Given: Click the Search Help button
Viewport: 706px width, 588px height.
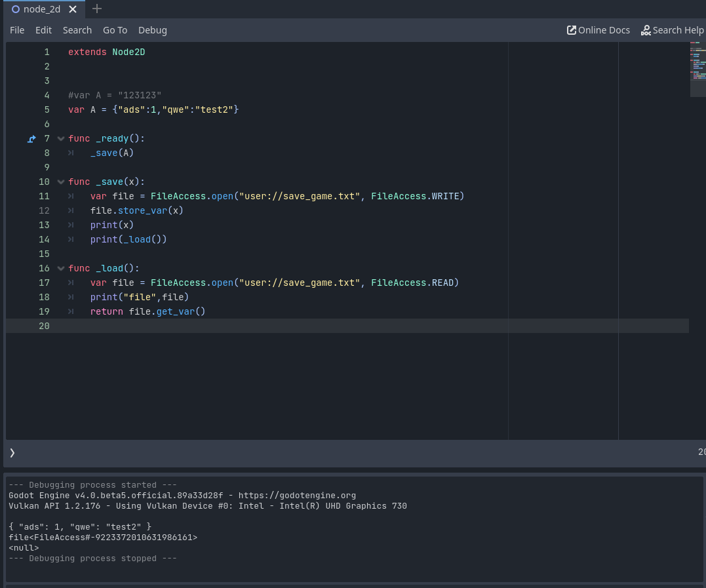Looking at the screenshot, I should (673, 29).
